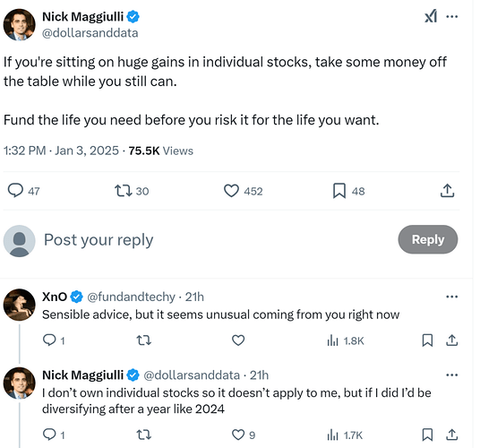Click the 'Post your reply' input field
The width and height of the screenshot is (480, 448).
[214, 239]
